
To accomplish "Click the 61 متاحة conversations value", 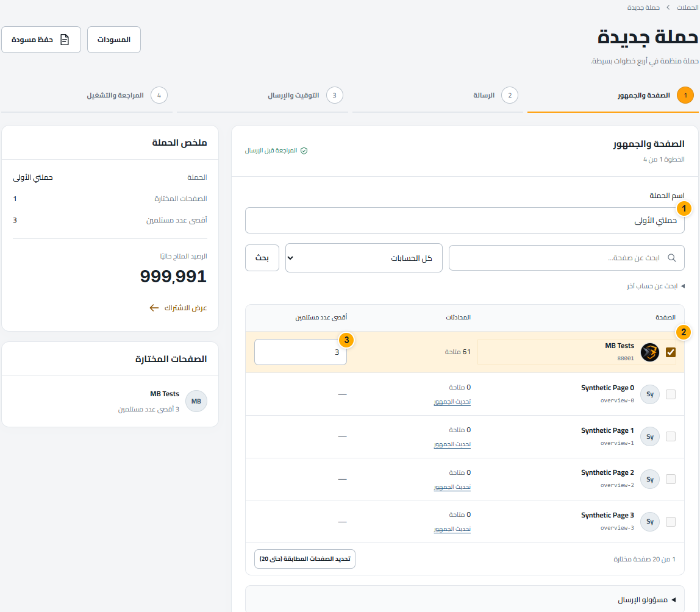I will pyautogui.click(x=457, y=352).
